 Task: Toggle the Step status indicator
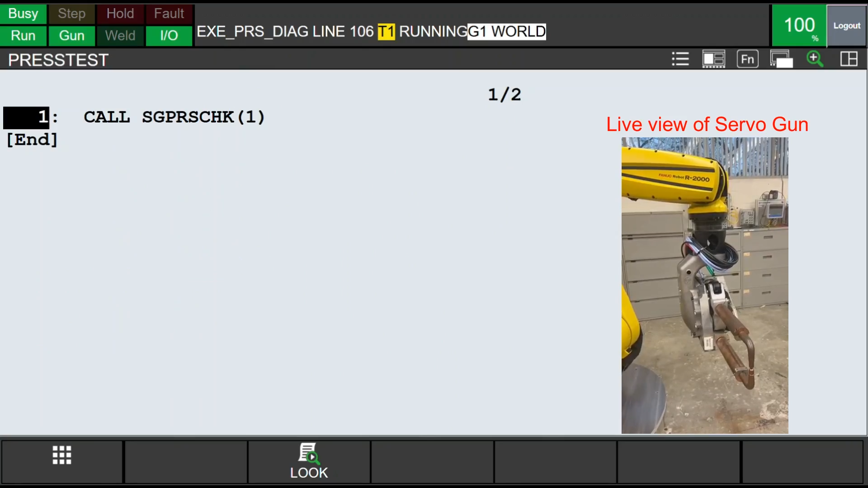coord(71,14)
